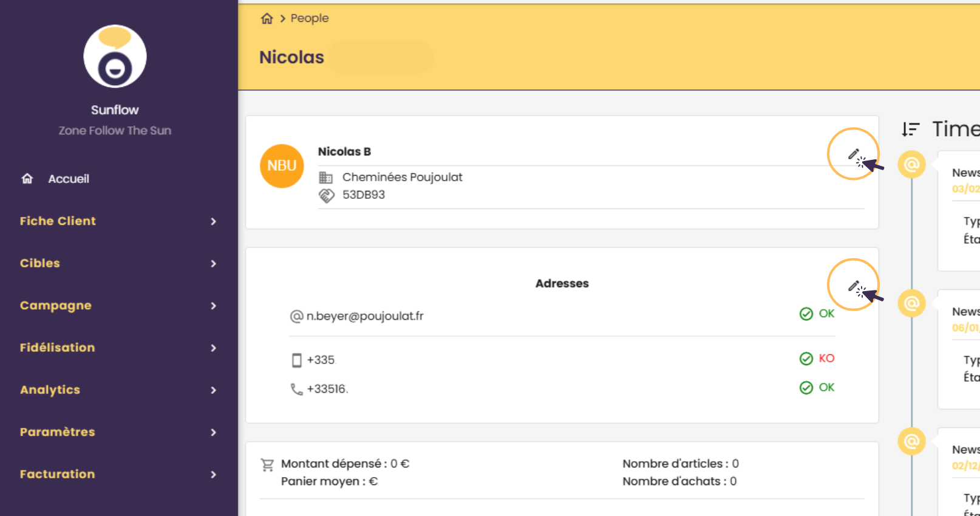The image size is (980, 516).
Task: Click the shopping cart icon
Action: click(x=267, y=465)
